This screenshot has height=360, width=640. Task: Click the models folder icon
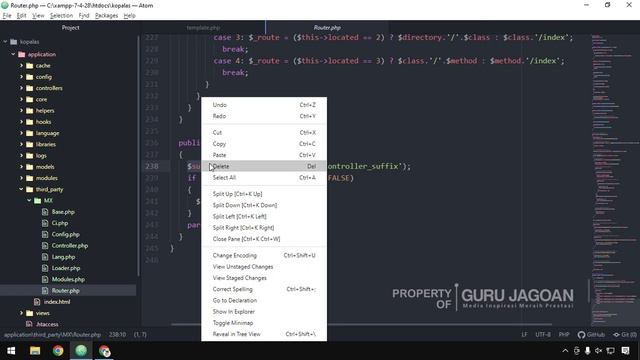29,167
